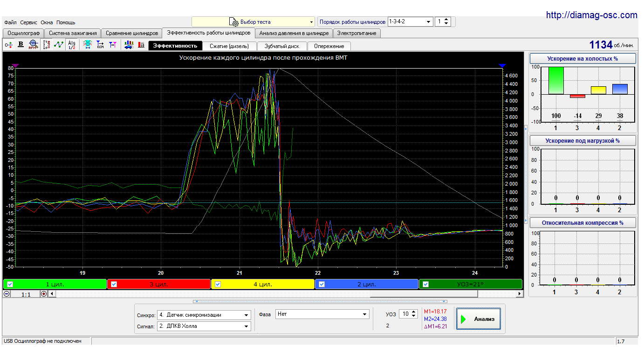Click the zoom out minus icon
Screen dimensions: 644x347
point(7,294)
